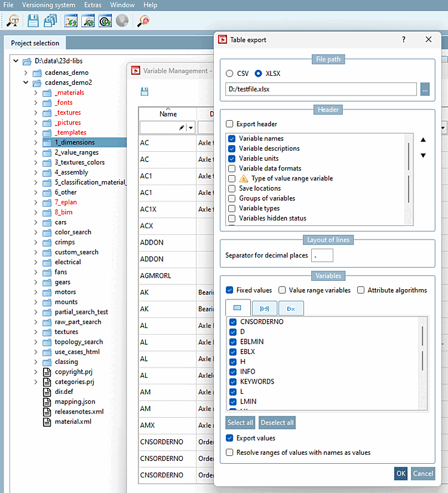448x493 pixels.
Task: Move header entry down with the down arrow
Action: (423, 155)
